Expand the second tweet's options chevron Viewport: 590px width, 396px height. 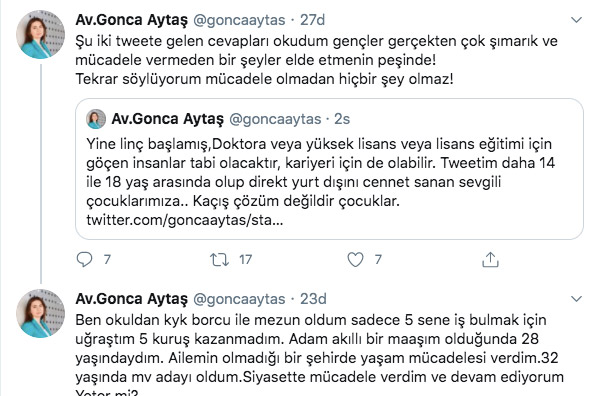(x=576, y=299)
